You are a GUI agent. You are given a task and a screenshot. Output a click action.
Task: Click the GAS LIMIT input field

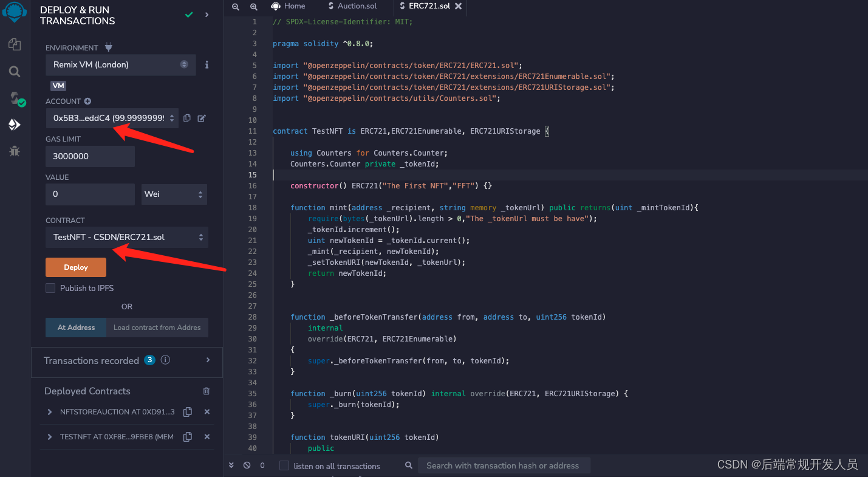(90, 156)
